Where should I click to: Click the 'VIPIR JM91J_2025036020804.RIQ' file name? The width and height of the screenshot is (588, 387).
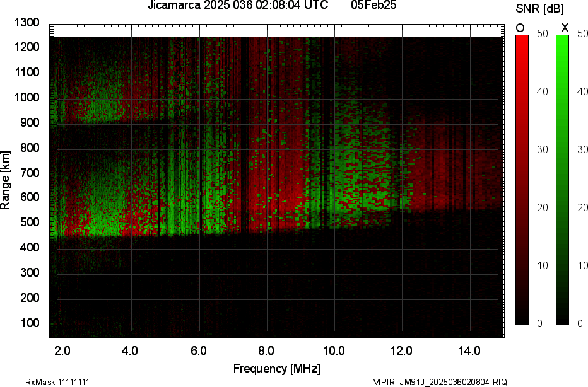click(440, 382)
